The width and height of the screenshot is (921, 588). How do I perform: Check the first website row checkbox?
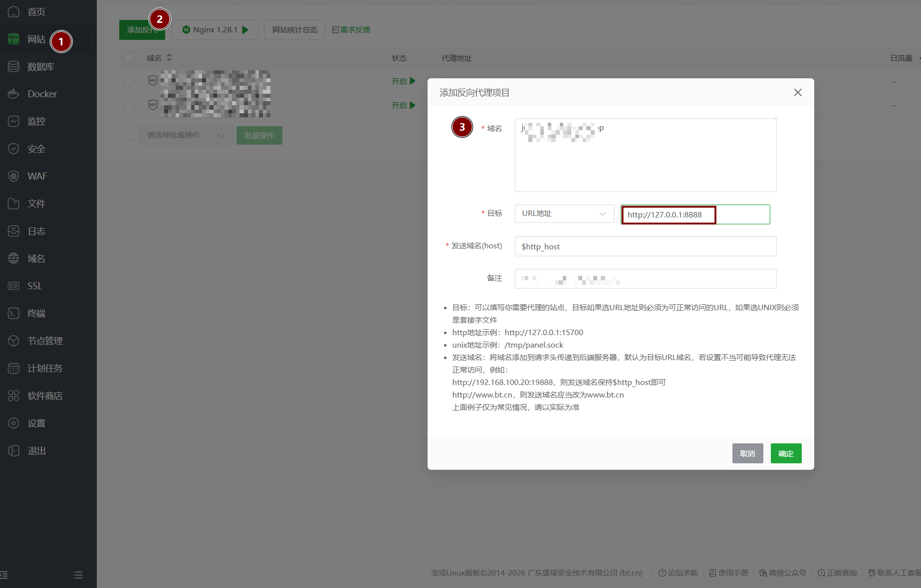tap(129, 81)
